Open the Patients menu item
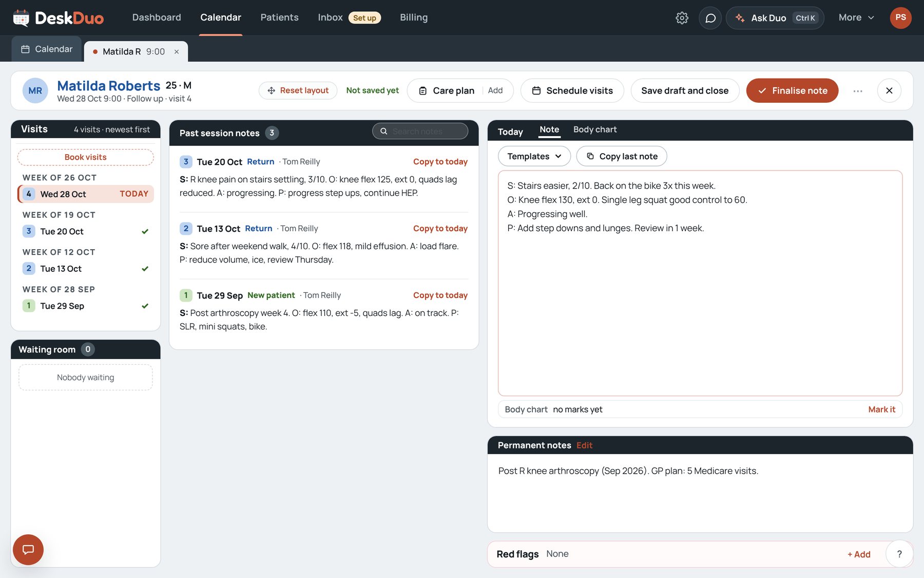Screen dimensions: 924x578 click(x=279, y=17)
